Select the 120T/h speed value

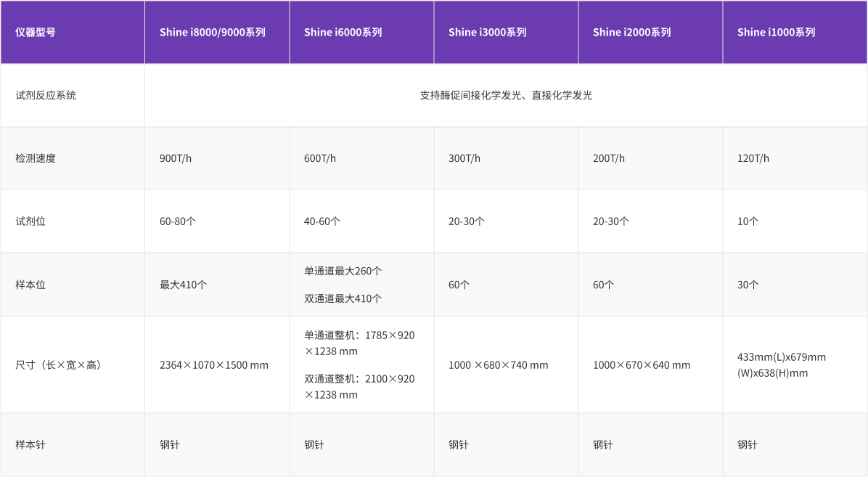coord(753,158)
